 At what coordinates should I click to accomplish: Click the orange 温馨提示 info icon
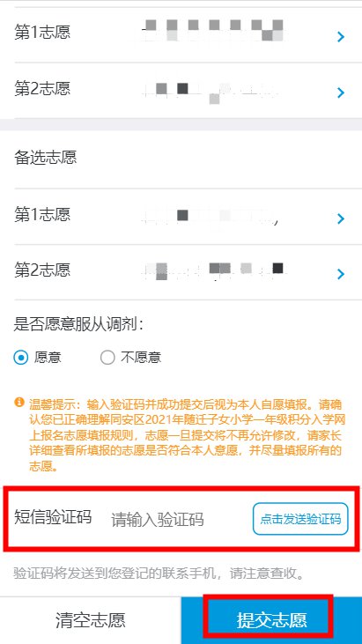coord(18,402)
